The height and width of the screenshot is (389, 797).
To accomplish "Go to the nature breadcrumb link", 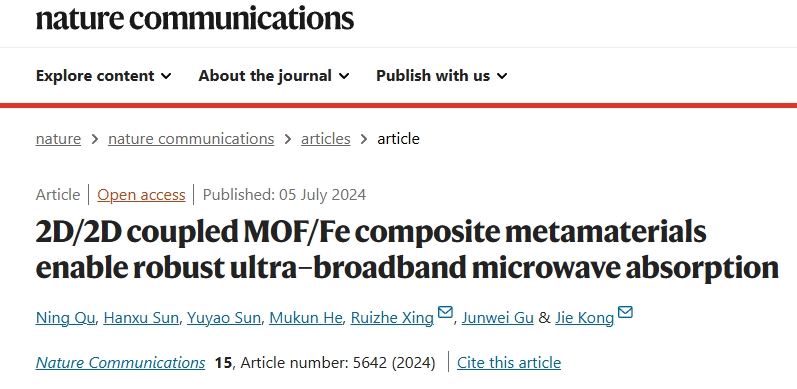I will [x=58, y=139].
